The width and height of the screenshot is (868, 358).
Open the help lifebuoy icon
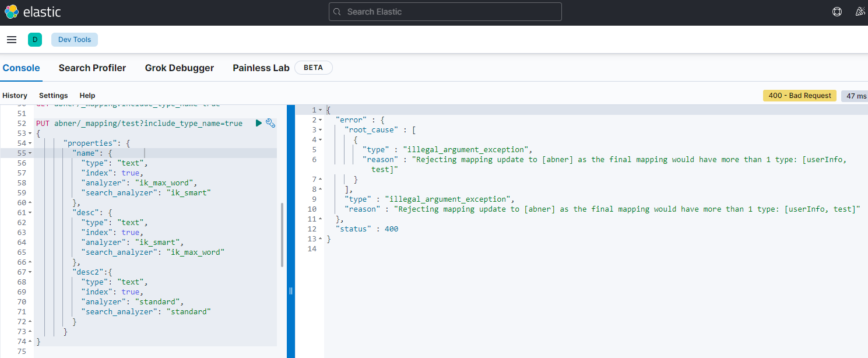tap(837, 12)
